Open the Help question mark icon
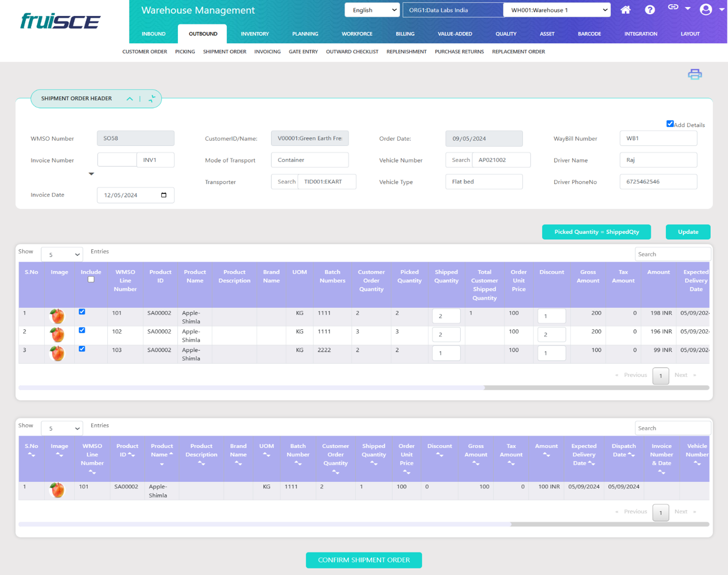Image resolution: width=728 pixels, height=575 pixels. click(x=650, y=10)
